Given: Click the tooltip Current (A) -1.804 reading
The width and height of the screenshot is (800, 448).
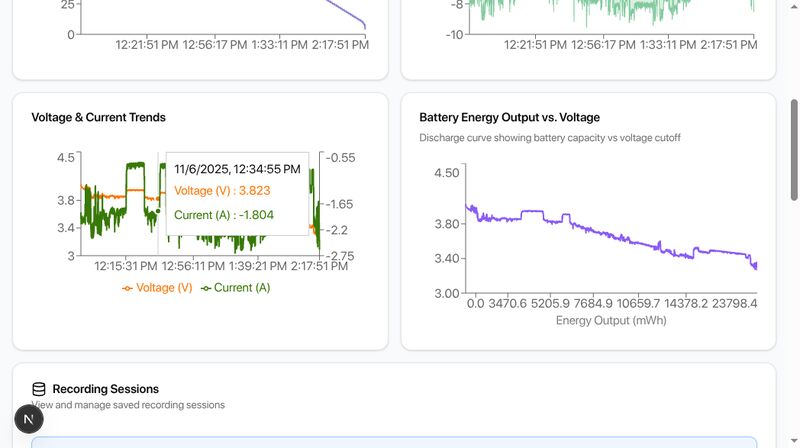Looking at the screenshot, I should tap(223, 214).
